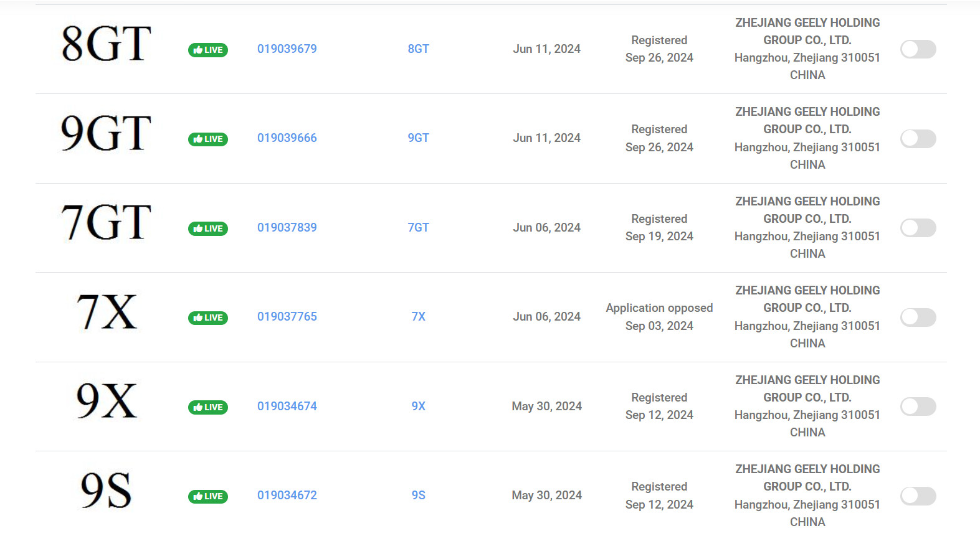The height and width of the screenshot is (536, 980).
Task: Follow the 9S mark name link
Action: (419, 495)
